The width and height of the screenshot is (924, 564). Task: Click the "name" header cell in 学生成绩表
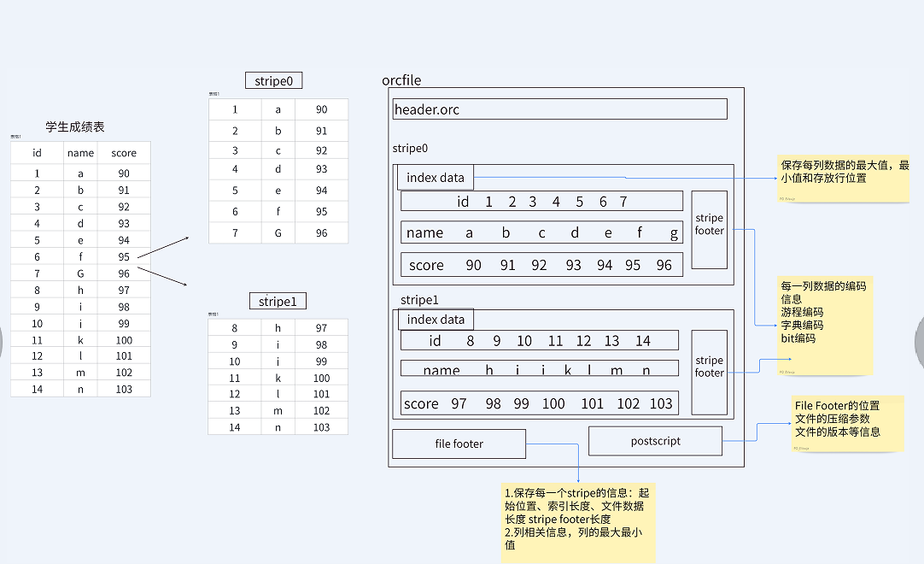(81, 153)
